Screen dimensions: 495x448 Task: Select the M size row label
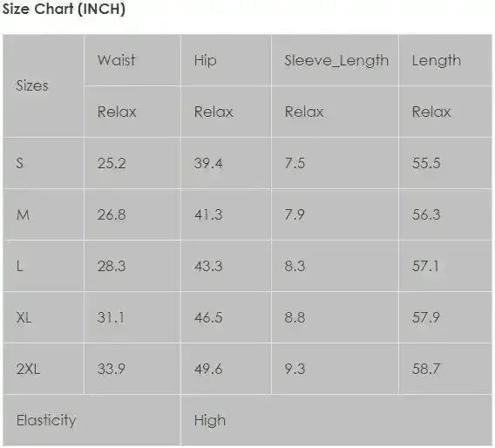pyautogui.click(x=23, y=215)
